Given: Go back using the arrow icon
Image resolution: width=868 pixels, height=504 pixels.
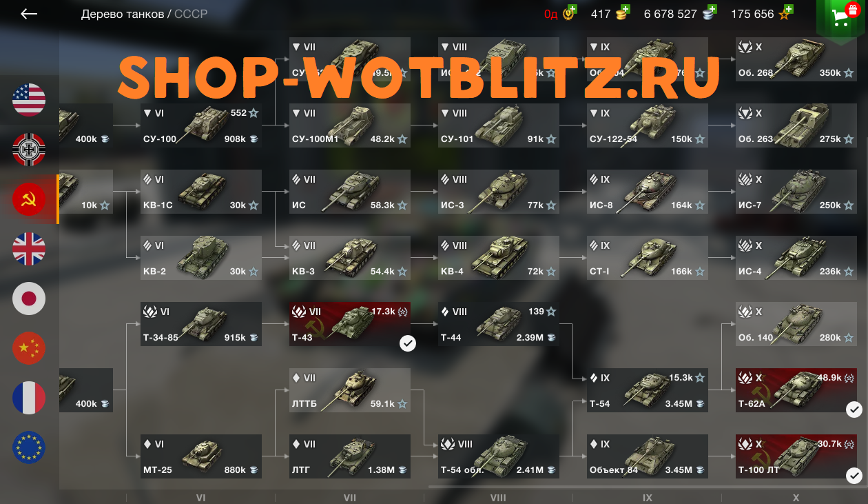Looking at the screenshot, I should (29, 14).
